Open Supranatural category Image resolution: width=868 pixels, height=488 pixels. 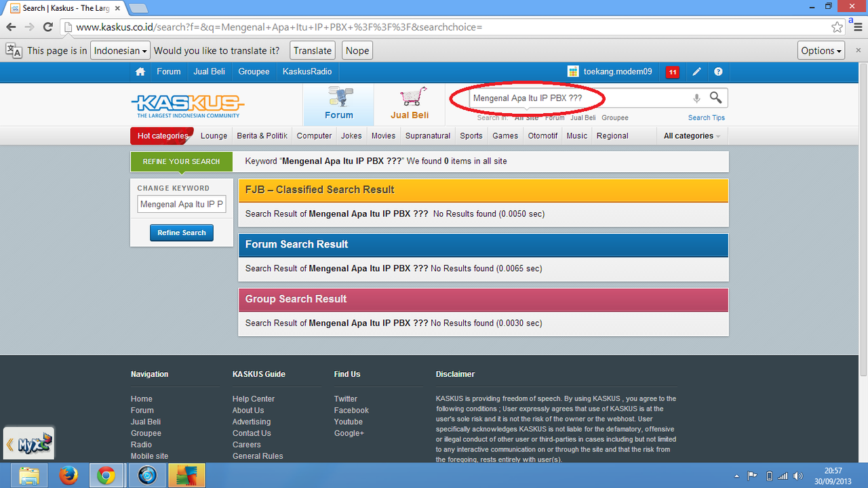[428, 136]
